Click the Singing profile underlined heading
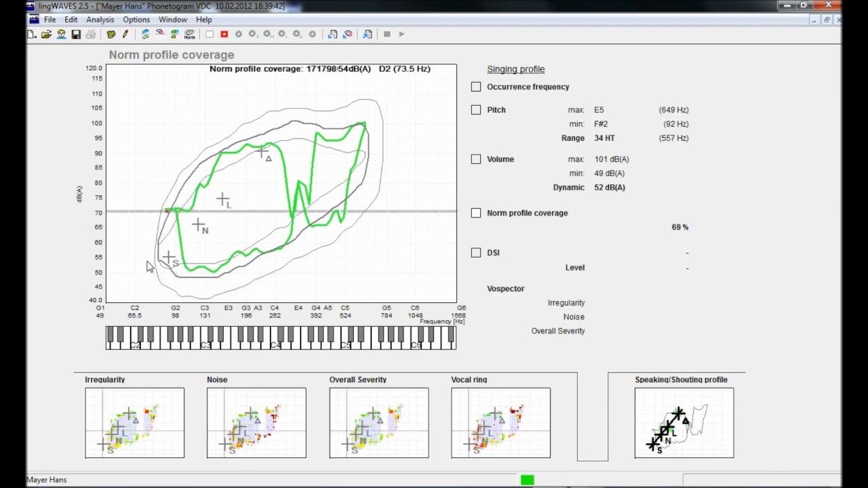The height and width of the screenshot is (488, 868). [516, 69]
